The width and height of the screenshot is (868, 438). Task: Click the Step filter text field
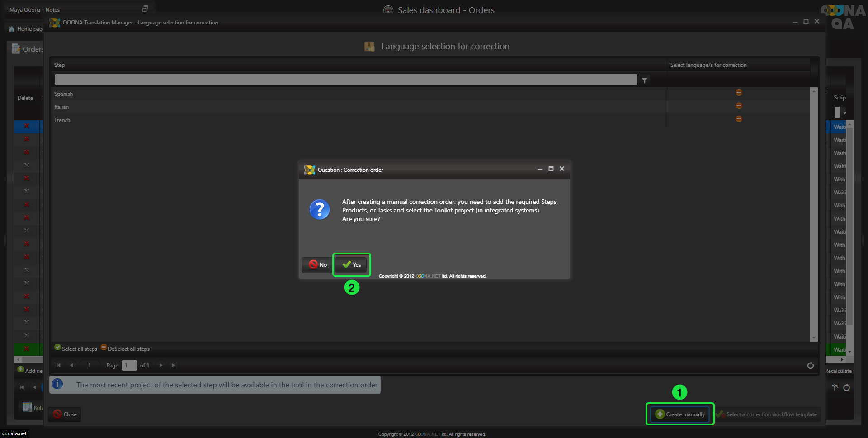345,80
